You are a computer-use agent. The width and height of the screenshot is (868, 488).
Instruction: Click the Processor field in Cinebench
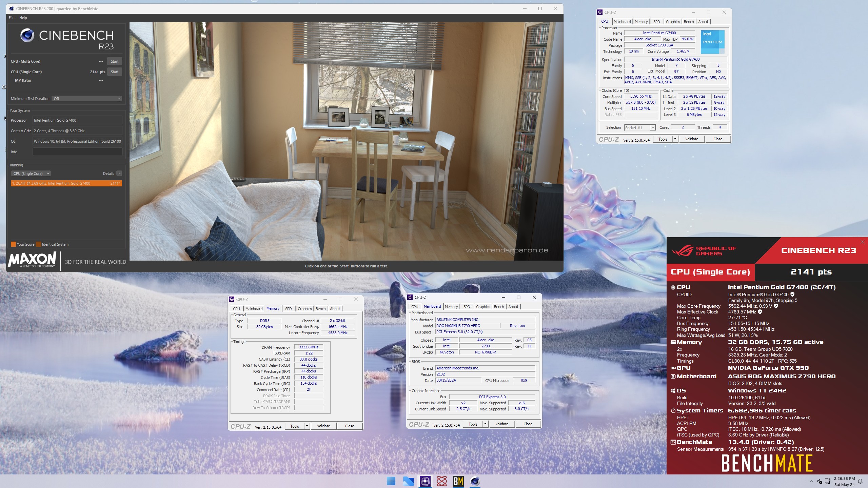77,120
